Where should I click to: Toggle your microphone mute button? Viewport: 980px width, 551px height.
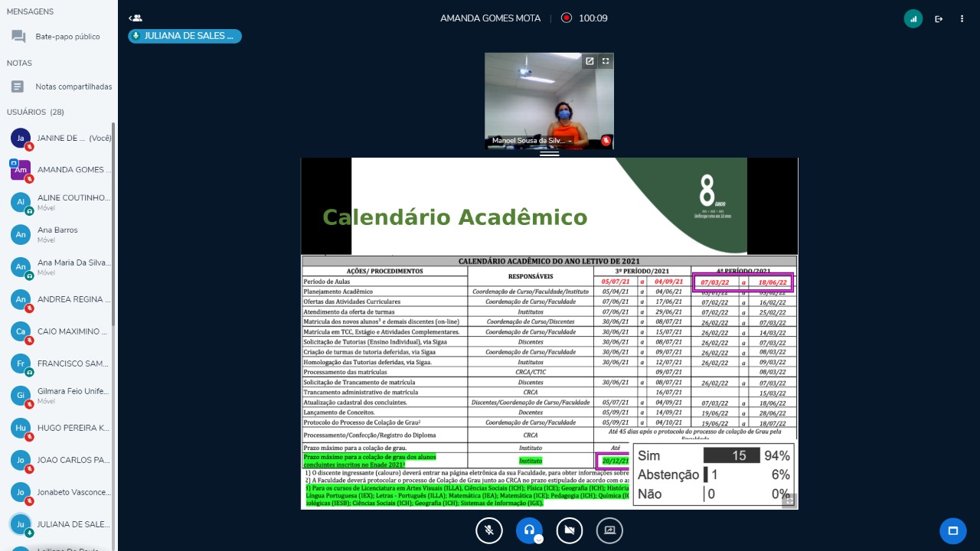click(488, 530)
